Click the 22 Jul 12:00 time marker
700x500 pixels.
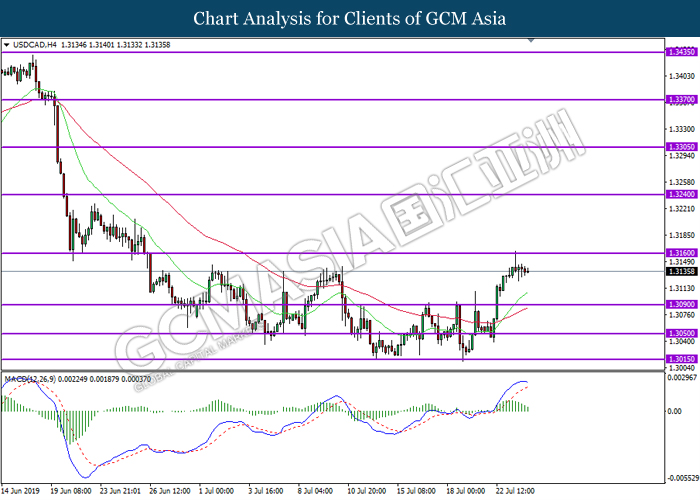coord(515,491)
